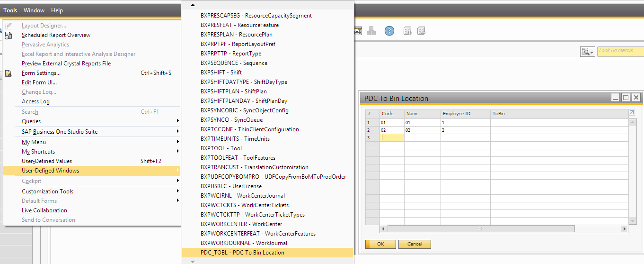
Task: Click the grid icon with arrow
Action: 421,31
